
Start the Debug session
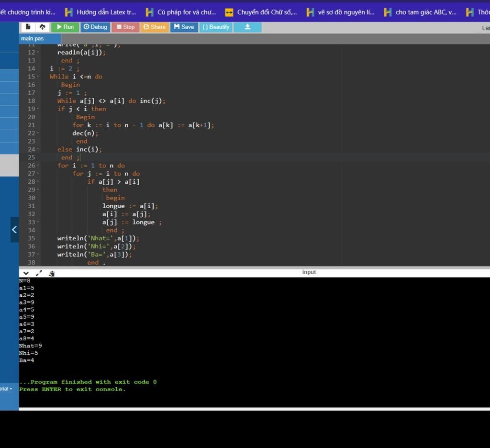[x=95, y=27]
